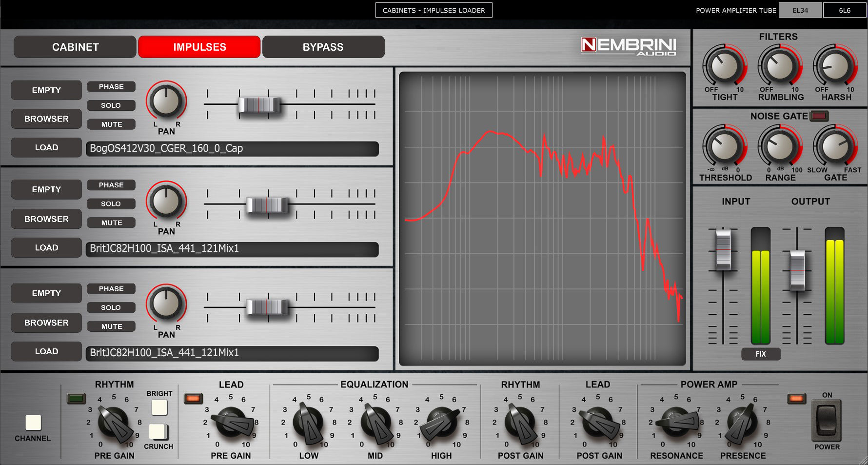The height and width of the screenshot is (465, 868).
Task: Click the PAN knob of first slot
Action: (x=166, y=101)
